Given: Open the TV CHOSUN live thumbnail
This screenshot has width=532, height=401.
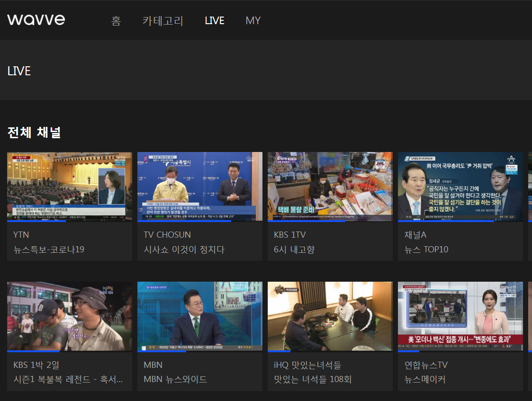Looking at the screenshot, I should (200, 187).
